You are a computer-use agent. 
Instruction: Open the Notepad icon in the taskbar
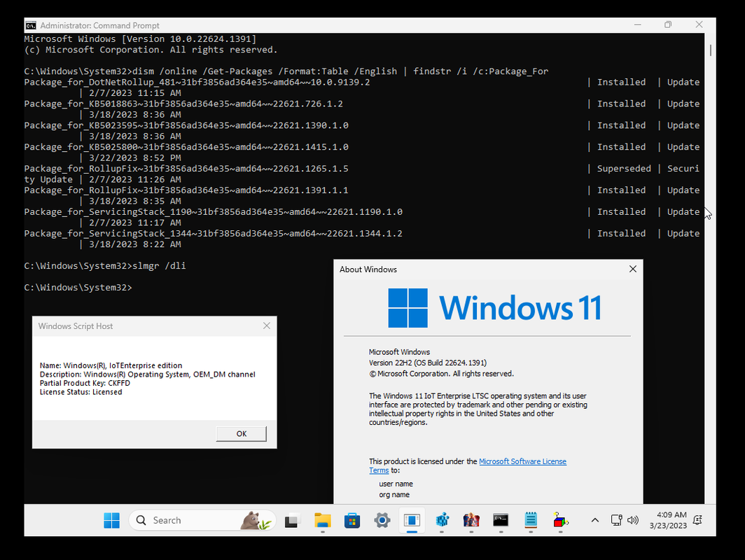point(531,521)
